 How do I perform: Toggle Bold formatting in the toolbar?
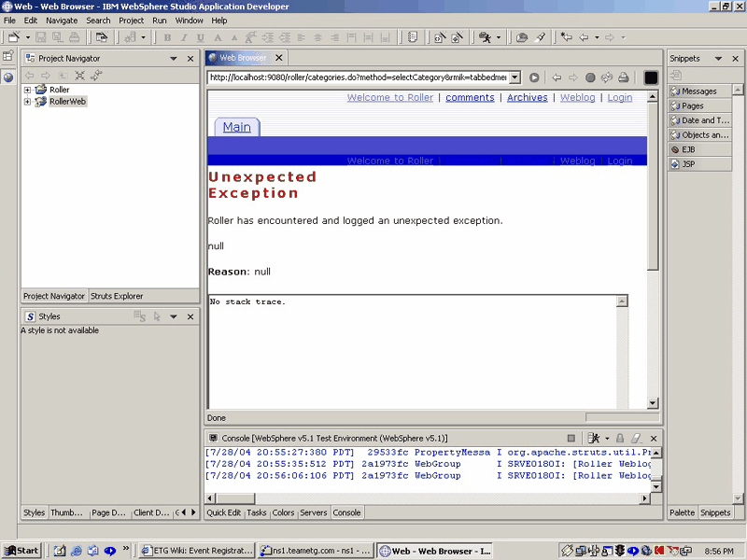(x=167, y=37)
